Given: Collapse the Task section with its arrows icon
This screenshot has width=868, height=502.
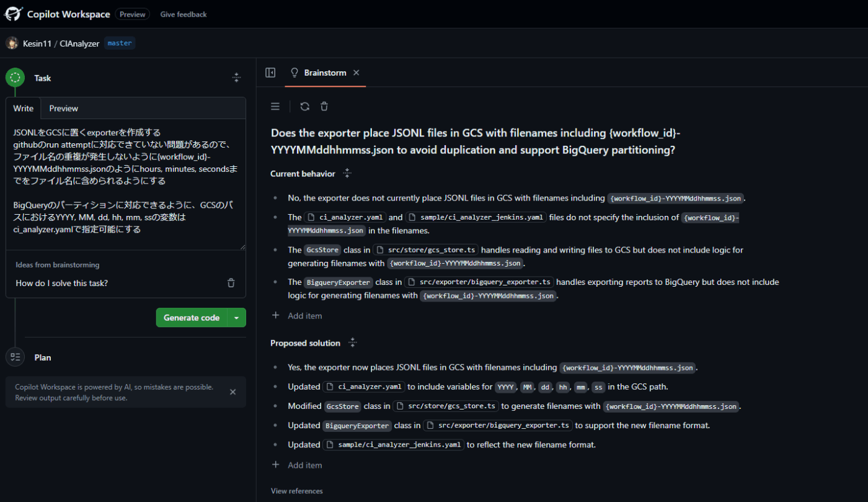Looking at the screenshot, I should point(236,78).
